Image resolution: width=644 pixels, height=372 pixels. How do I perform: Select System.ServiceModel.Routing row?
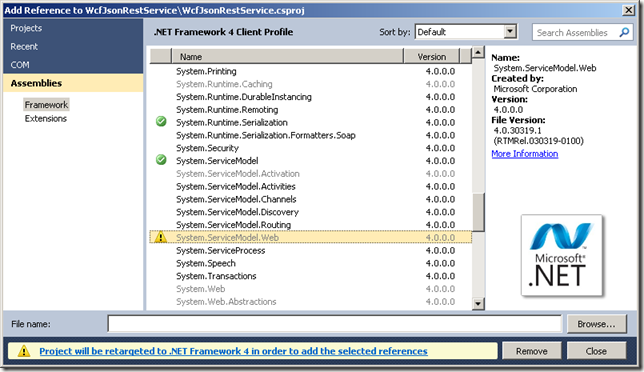point(310,225)
